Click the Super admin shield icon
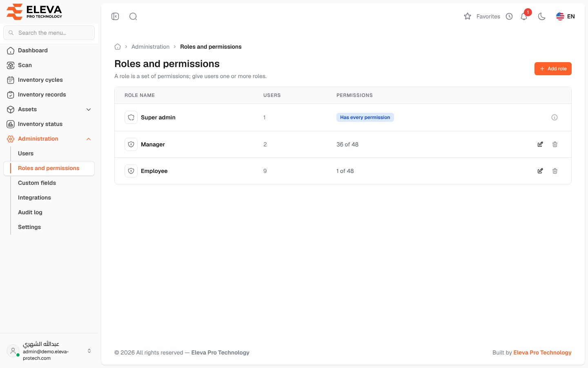The width and height of the screenshot is (588, 368). click(131, 117)
